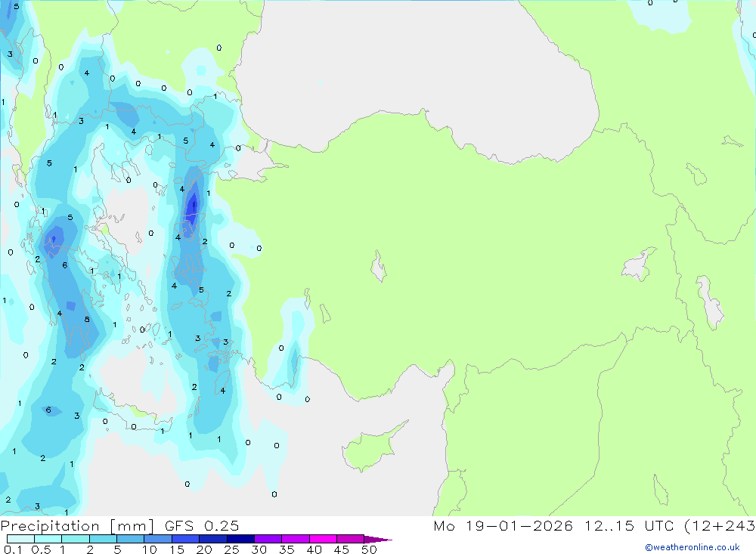Click the 1–2 mm legend color swatch
756x554 pixels.
coord(76,539)
